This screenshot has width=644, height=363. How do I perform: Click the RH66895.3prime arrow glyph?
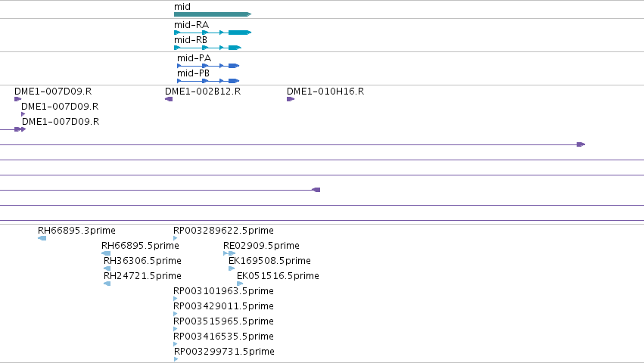click(x=42, y=238)
